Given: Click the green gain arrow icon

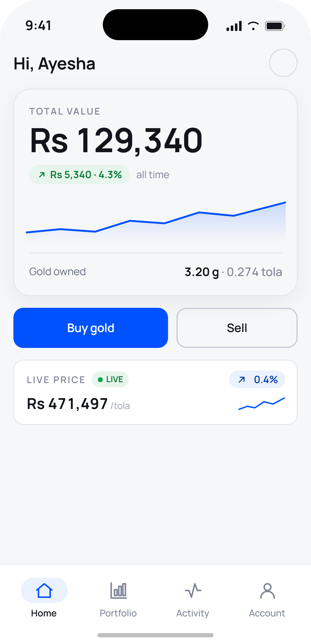Looking at the screenshot, I should (42, 175).
